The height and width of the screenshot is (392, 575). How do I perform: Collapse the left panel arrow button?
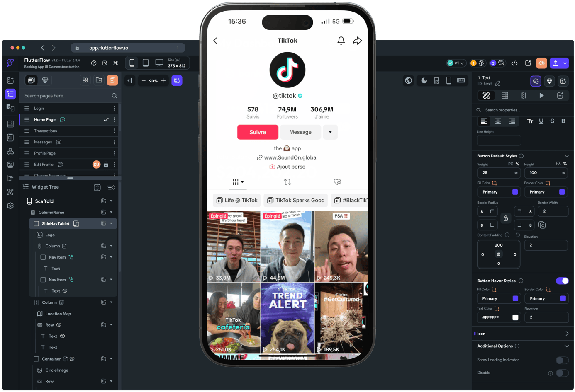click(x=130, y=80)
